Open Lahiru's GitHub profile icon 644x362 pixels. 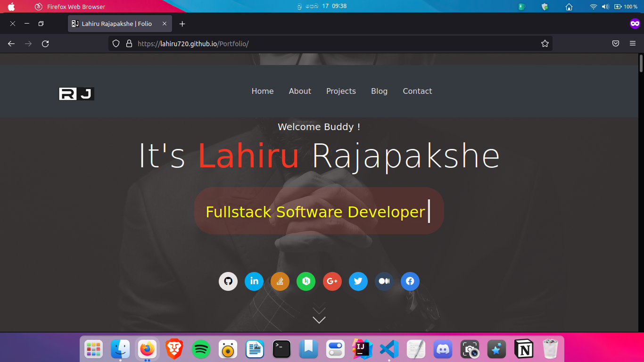228,281
